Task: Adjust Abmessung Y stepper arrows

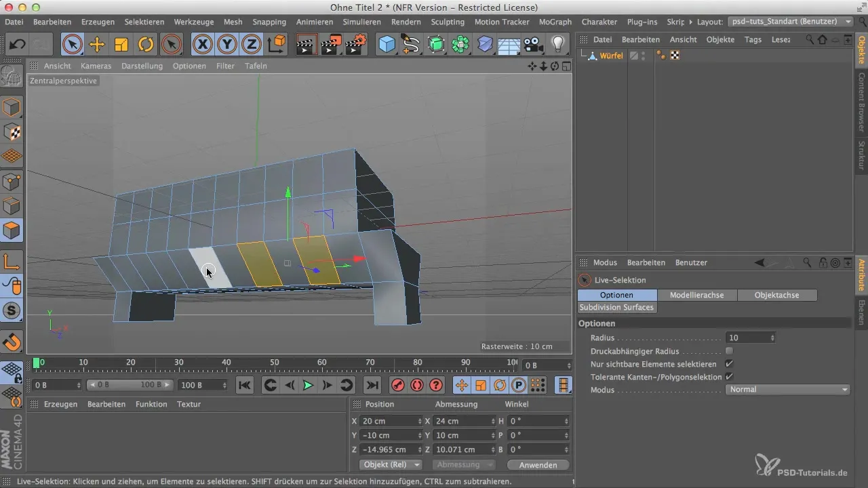Action: [492, 435]
